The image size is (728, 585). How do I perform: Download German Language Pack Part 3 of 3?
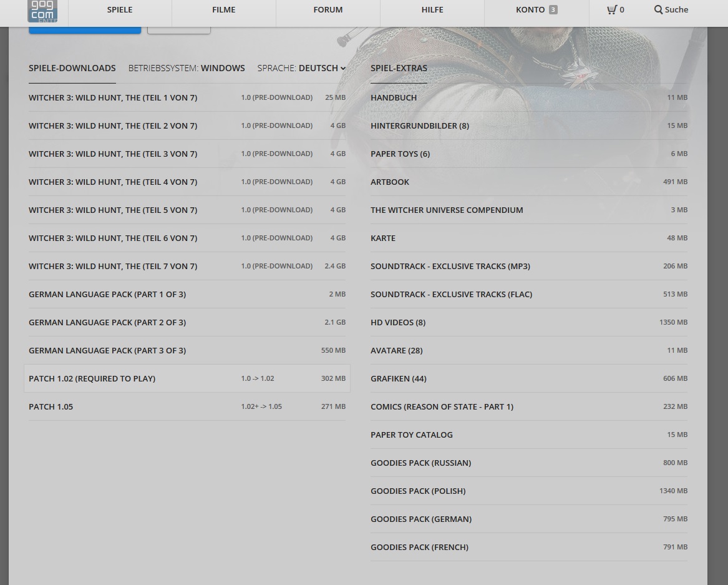click(187, 351)
